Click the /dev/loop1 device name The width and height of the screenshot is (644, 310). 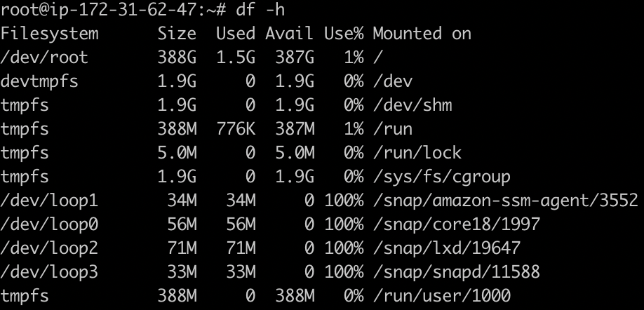pyautogui.click(x=49, y=201)
